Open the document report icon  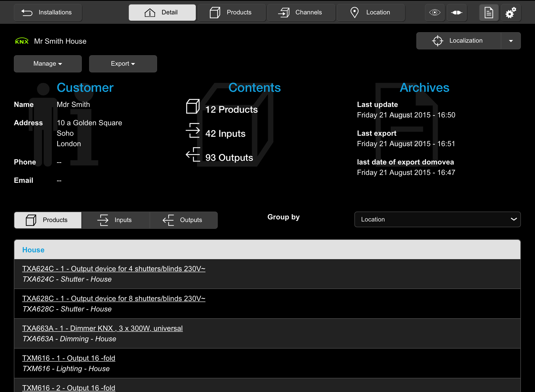[x=489, y=12]
